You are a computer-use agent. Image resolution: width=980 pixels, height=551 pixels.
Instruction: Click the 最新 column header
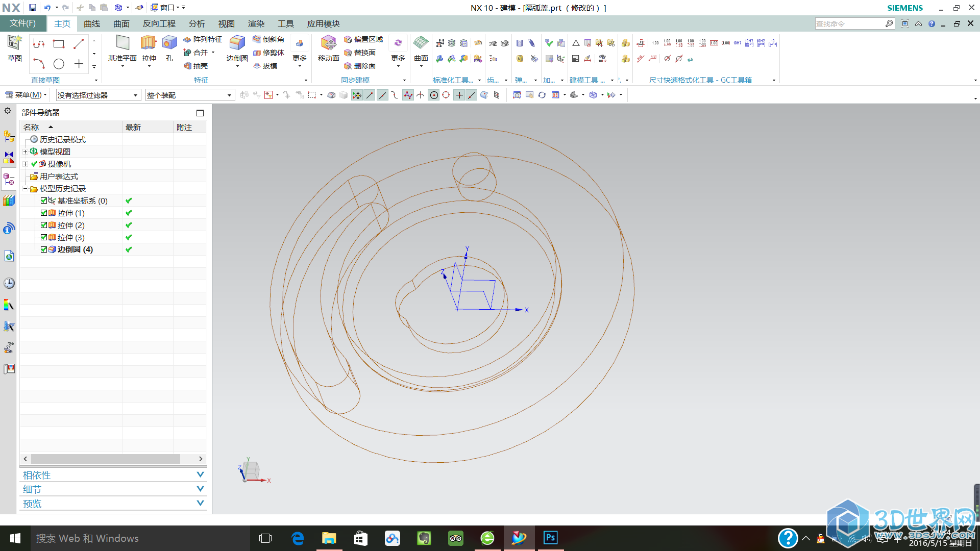pos(148,127)
